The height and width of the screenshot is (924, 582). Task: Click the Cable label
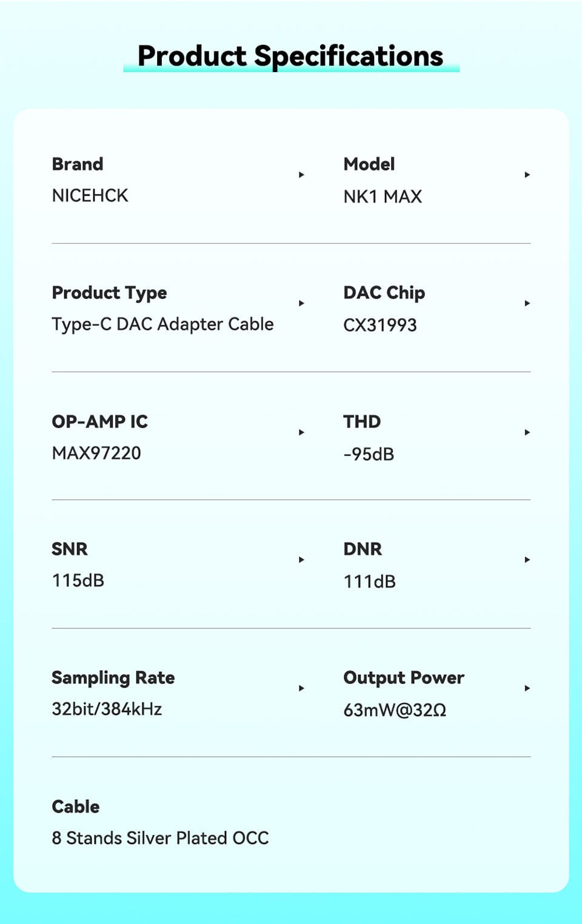click(76, 806)
